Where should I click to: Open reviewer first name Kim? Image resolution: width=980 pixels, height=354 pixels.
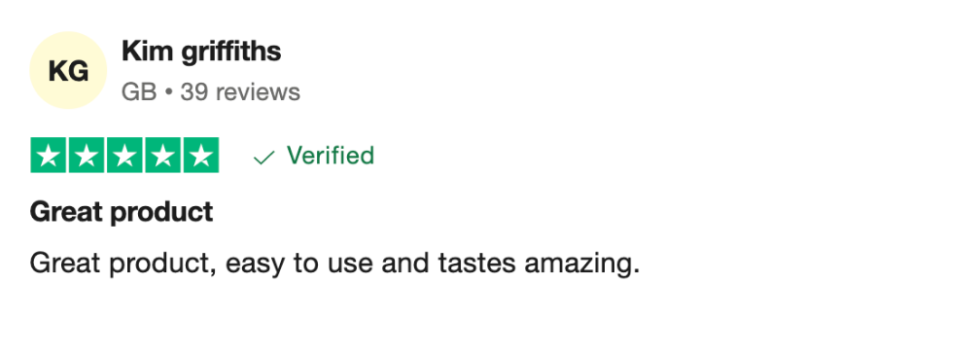pos(146,51)
